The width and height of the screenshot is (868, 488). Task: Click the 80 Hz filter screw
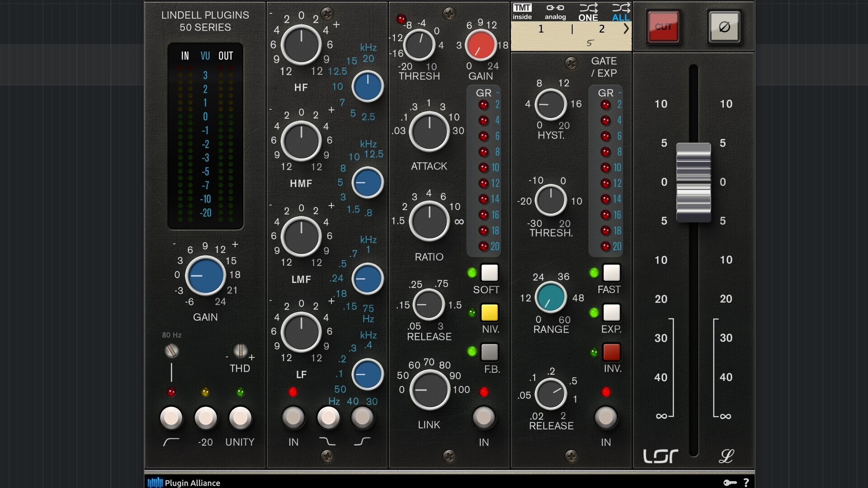coord(171,351)
